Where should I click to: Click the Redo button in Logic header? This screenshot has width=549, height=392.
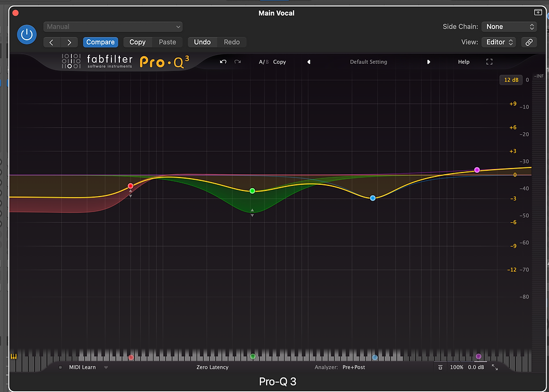pyautogui.click(x=232, y=42)
